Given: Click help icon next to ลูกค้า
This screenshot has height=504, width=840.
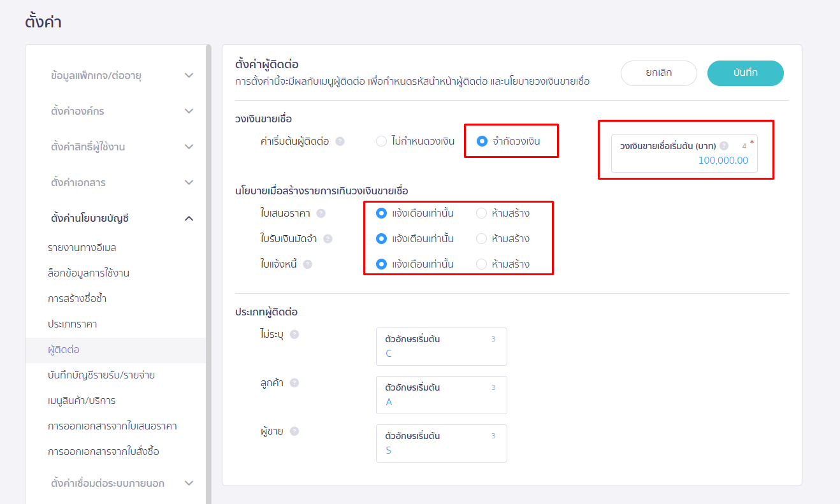Looking at the screenshot, I should point(294,383).
